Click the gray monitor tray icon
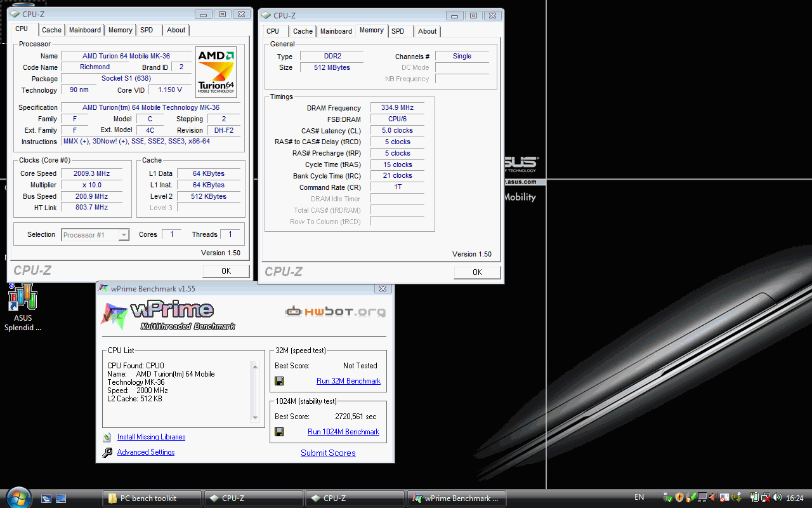The width and height of the screenshot is (812, 508). tap(702, 498)
